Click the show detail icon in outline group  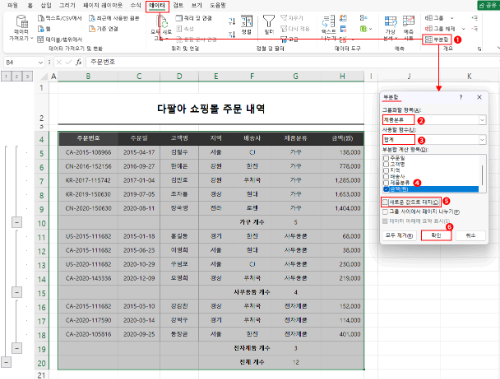click(474, 18)
